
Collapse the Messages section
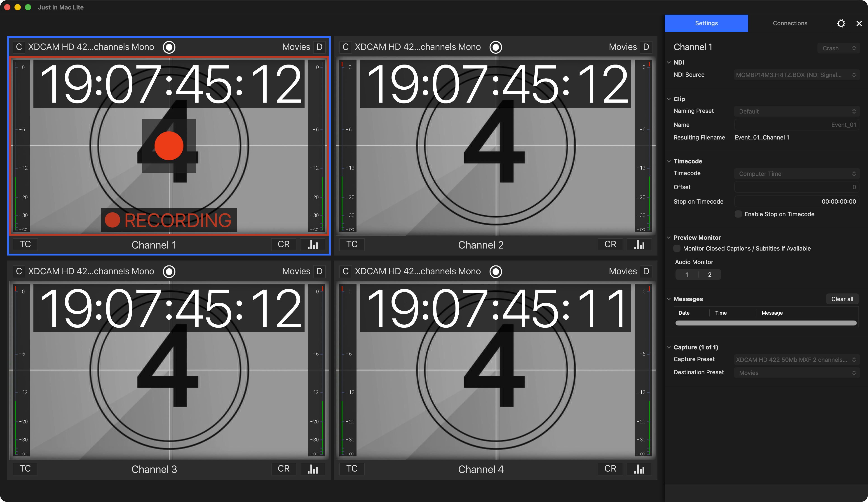coord(669,299)
